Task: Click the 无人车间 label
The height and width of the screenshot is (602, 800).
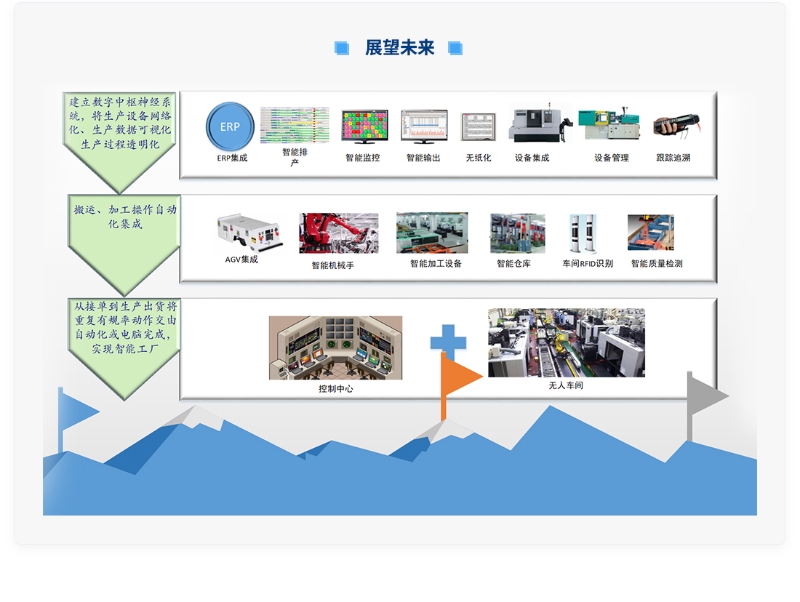Action: (566, 385)
